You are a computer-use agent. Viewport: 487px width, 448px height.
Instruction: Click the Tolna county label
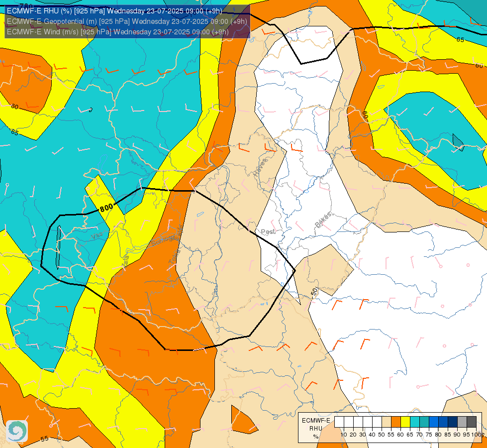tap(174, 256)
